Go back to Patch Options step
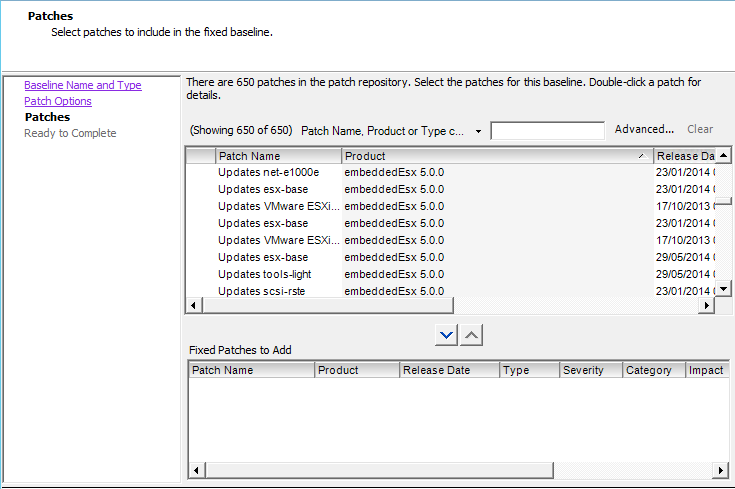The height and width of the screenshot is (489, 735). click(58, 102)
